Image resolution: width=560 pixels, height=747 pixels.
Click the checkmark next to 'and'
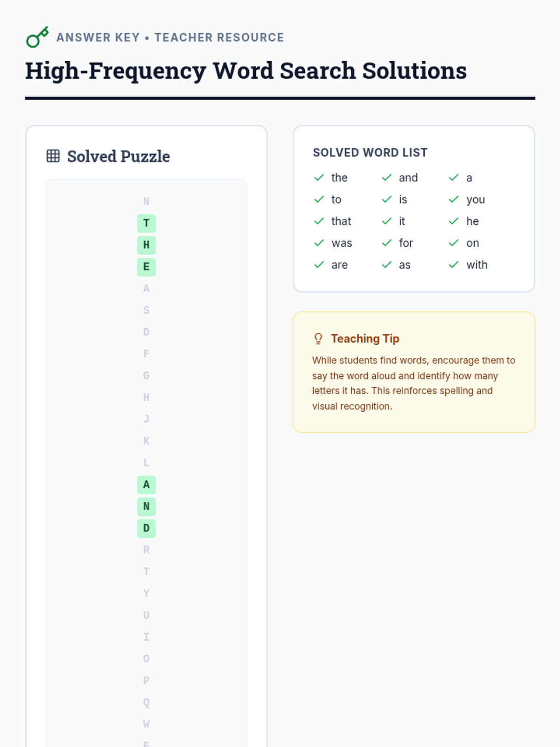click(x=386, y=177)
